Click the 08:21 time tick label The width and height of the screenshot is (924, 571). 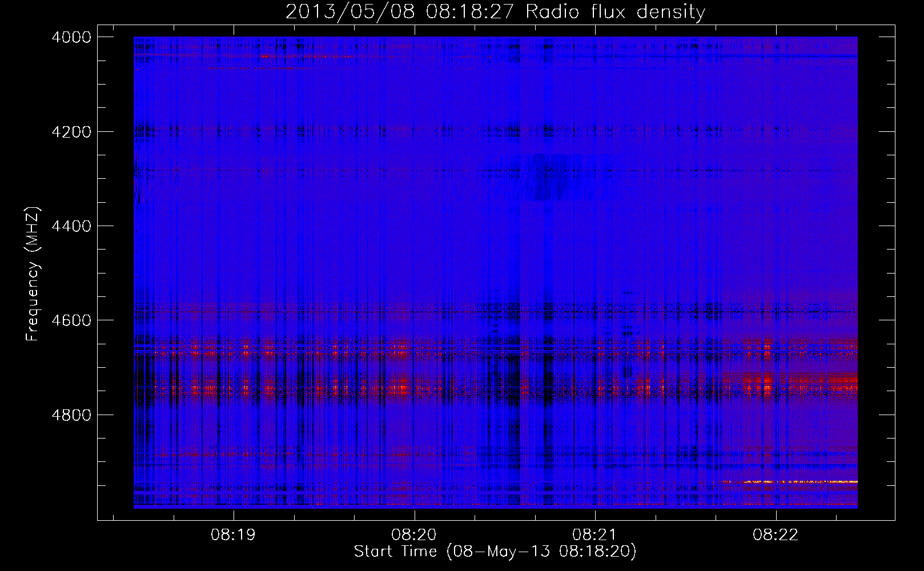click(595, 535)
